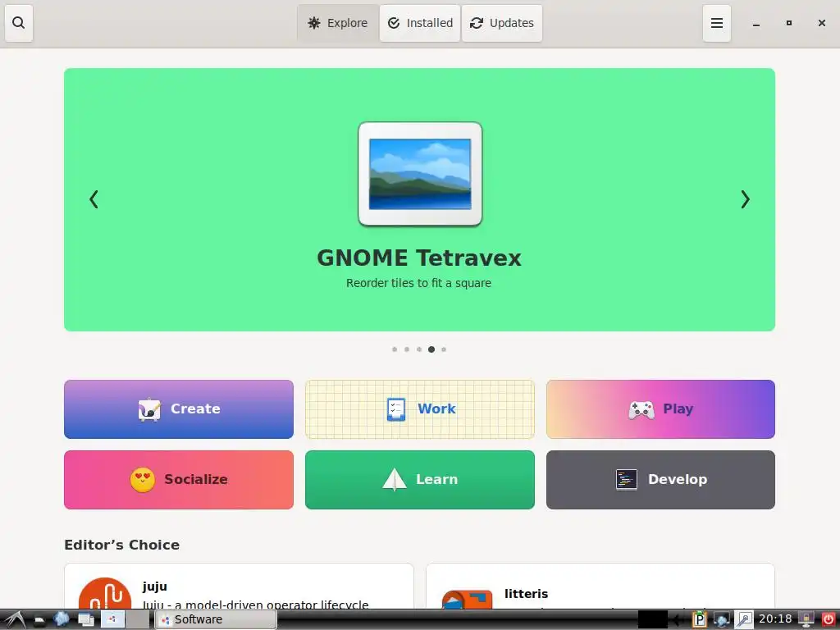The width and height of the screenshot is (840, 630).
Task: Open the Develop category
Action: pos(660,479)
